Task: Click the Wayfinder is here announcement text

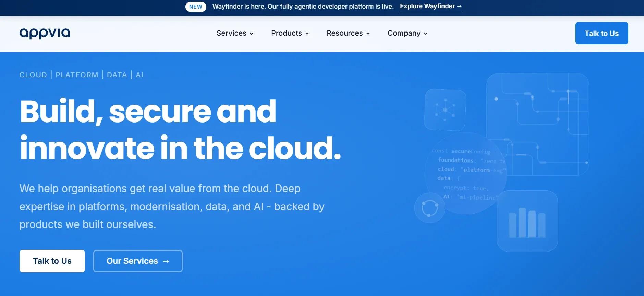Action: [x=303, y=7]
